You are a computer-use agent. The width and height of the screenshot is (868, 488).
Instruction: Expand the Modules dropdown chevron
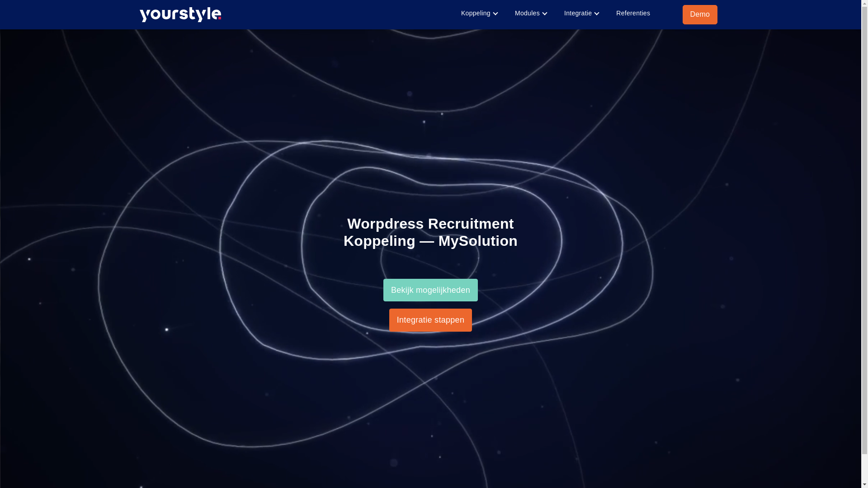point(545,14)
